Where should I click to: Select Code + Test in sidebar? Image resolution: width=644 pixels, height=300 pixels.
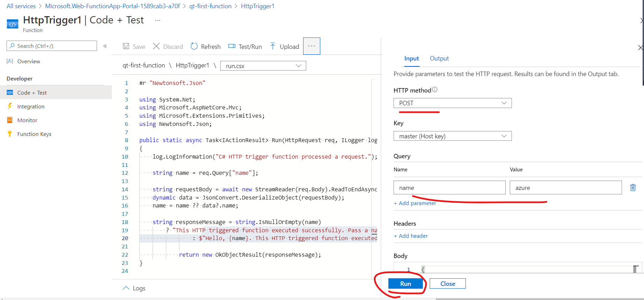pyautogui.click(x=56, y=93)
